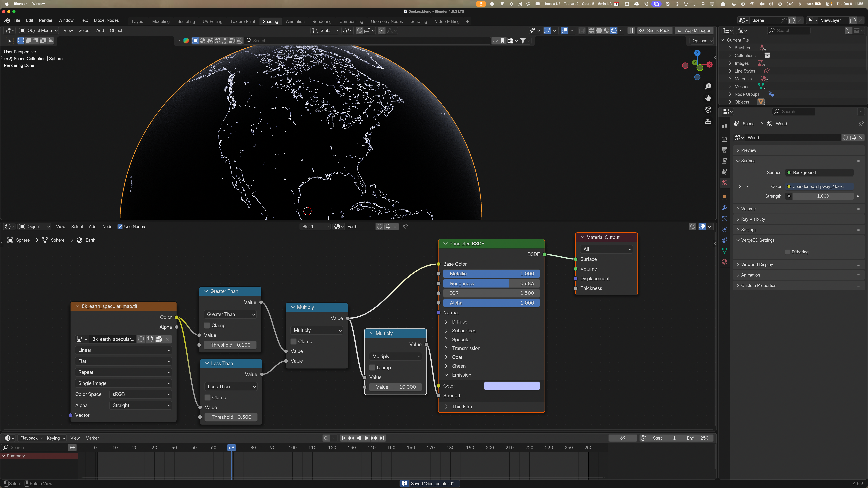Open the Alpha Straight dropdown
This screenshot has height=488, width=868.
coord(141,406)
